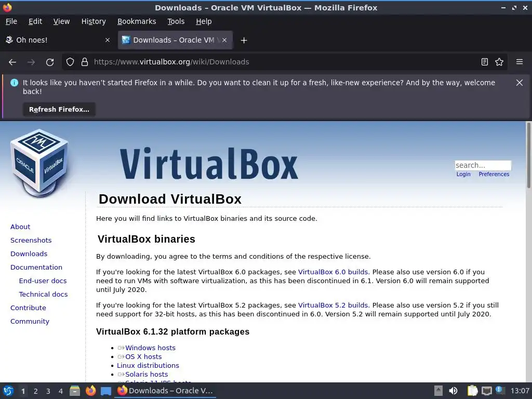
Task: Open the Edit menu
Action: (x=35, y=21)
